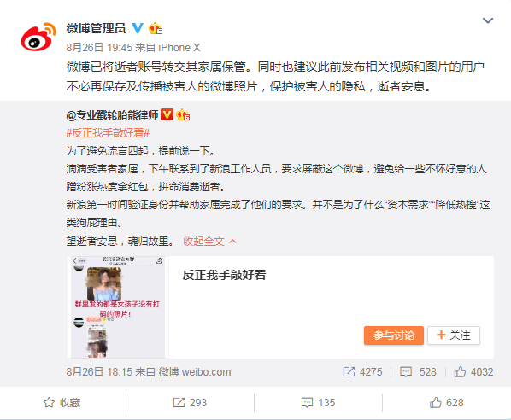Favorite this post with 收藏 star
Screen dimensions: 511x420
[62, 403]
